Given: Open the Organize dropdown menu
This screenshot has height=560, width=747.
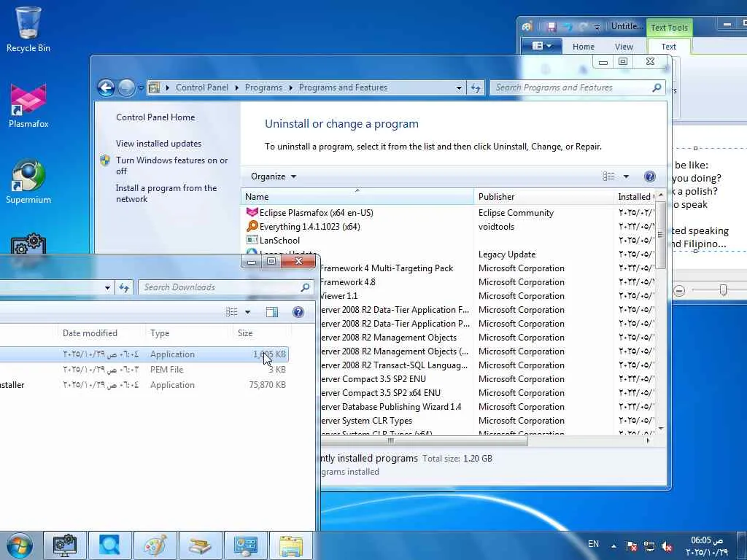Looking at the screenshot, I should tap(274, 176).
